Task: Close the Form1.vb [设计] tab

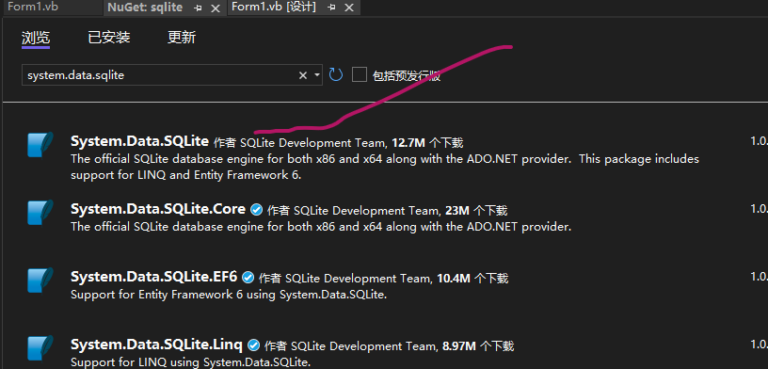Action: [x=349, y=8]
